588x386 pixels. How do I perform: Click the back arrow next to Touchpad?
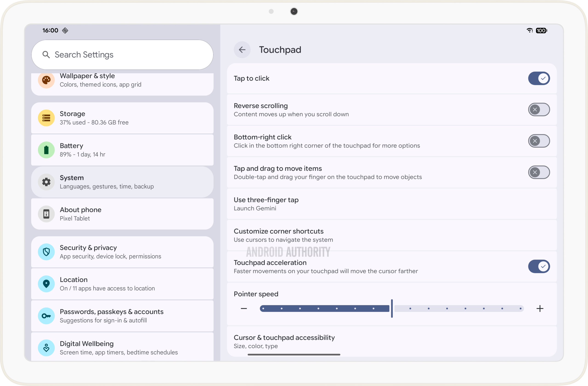(242, 50)
